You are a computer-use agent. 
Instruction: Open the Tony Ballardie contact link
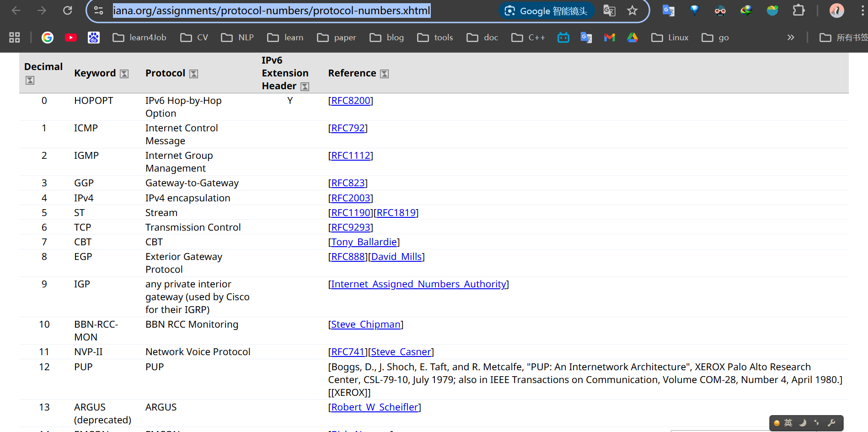(364, 242)
